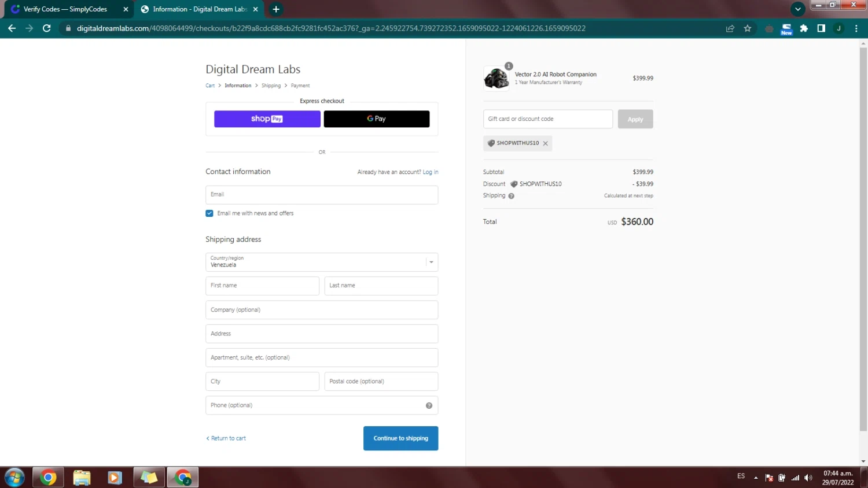Open the Country/region dropdown showing Venezuela
Viewport: 868px width, 488px height.
point(322,262)
